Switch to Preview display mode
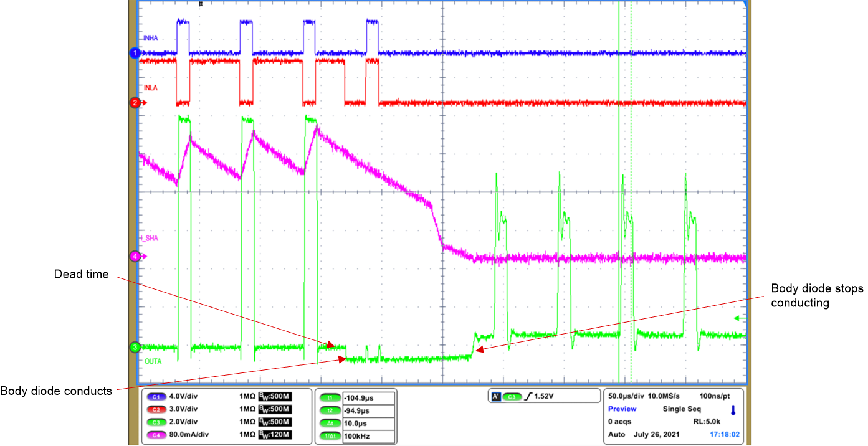The width and height of the screenshot is (868, 446). tap(622, 409)
